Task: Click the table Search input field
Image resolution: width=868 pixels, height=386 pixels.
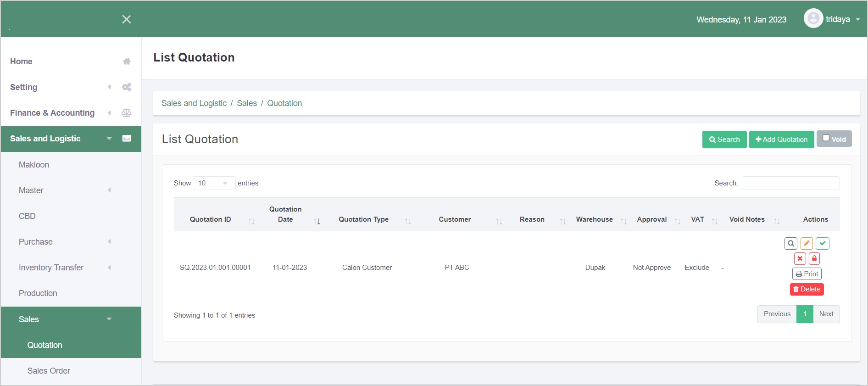Action: point(790,183)
